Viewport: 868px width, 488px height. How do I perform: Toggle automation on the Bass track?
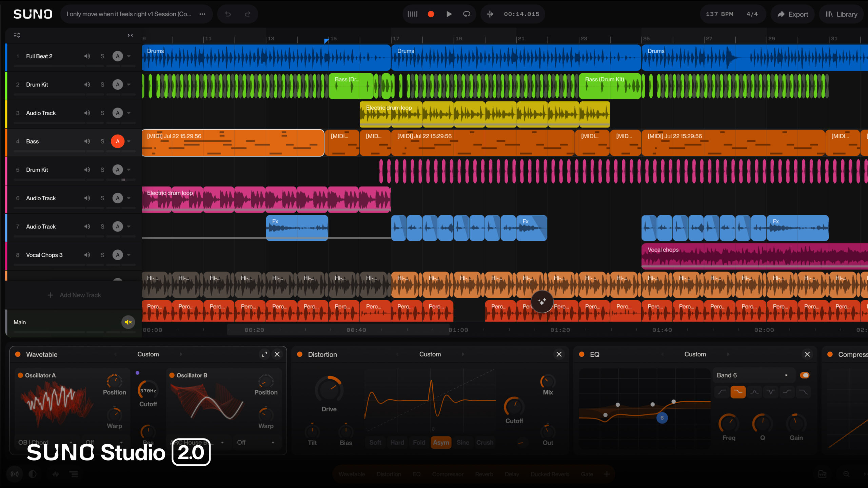pyautogui.click(x=118, y=141)
